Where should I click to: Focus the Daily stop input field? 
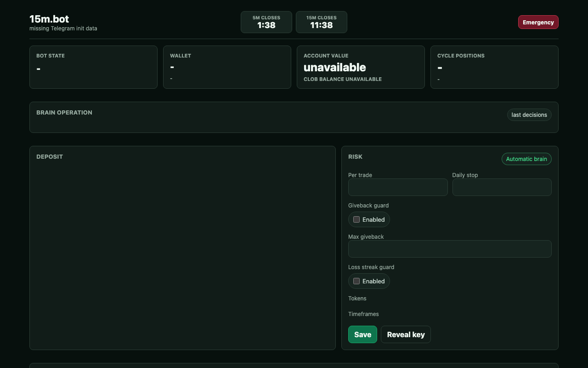(502, 187)
